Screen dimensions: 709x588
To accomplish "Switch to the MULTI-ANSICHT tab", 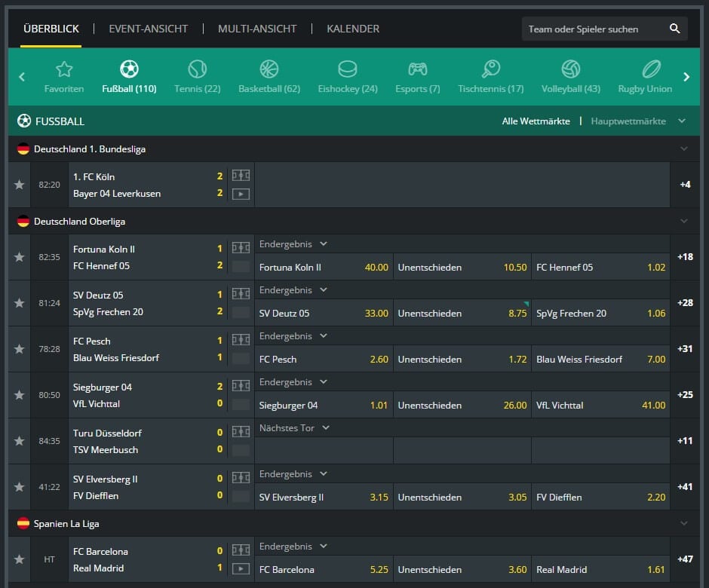I will click(257, 29).
